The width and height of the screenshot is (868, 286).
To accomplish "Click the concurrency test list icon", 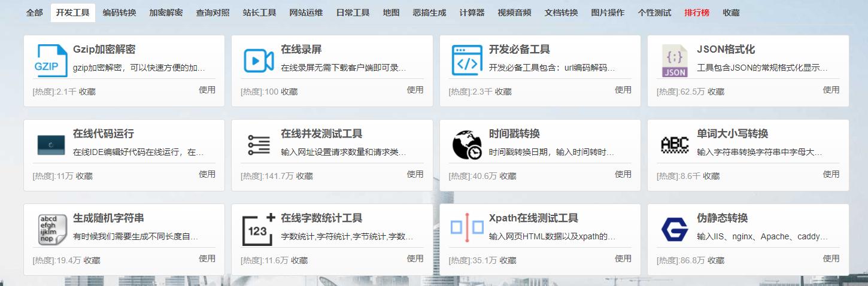I will [x=259, y=145].
